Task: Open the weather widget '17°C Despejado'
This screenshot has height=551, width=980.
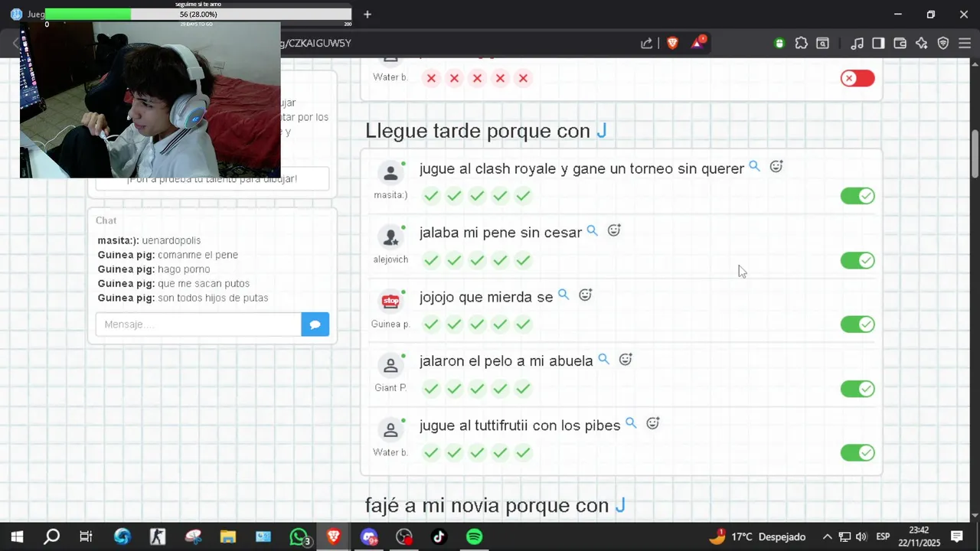Action: pos(757,536)
